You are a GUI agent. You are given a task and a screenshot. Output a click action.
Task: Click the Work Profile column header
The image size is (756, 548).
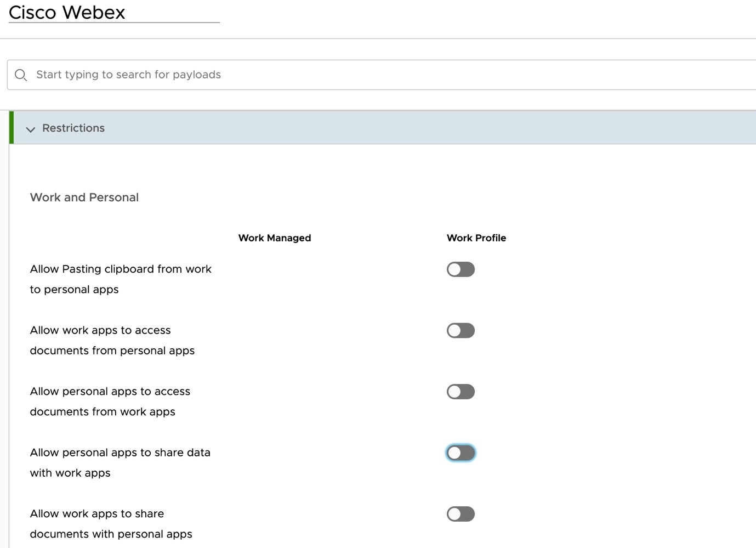[x=476, y=238]
